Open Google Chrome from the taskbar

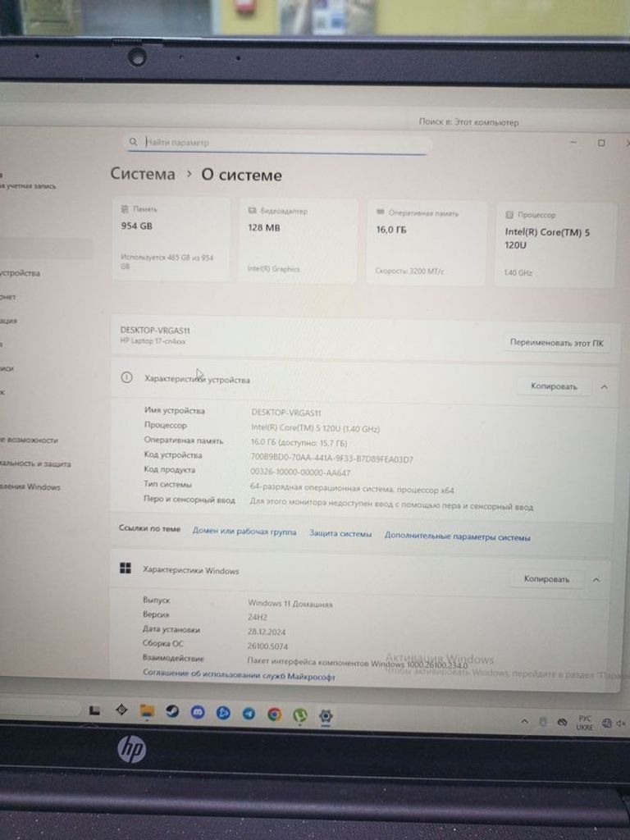[274, 714]
